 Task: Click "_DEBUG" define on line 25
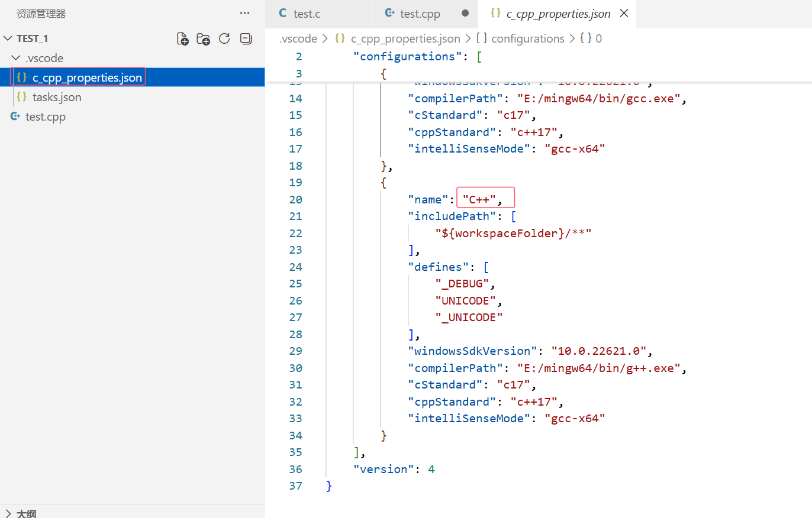[462, 283]
